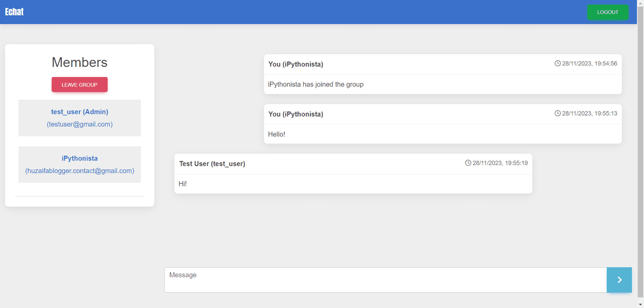644x308 pixels.
Task: Click the Test User (test_user) sender name
Action: 212,164
